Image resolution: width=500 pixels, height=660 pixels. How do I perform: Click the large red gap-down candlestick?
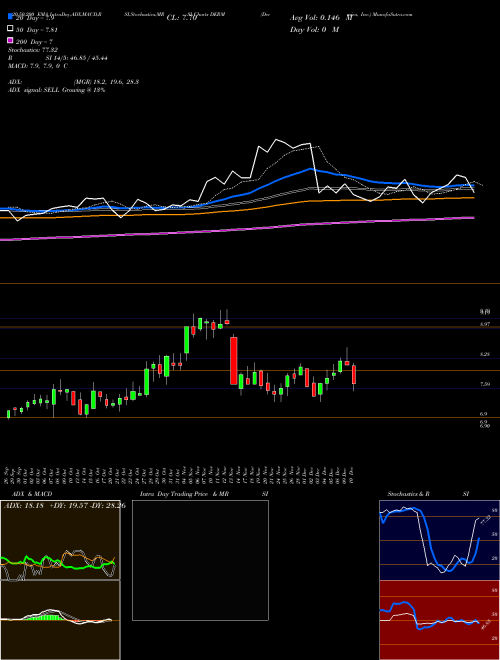point(234,361)
